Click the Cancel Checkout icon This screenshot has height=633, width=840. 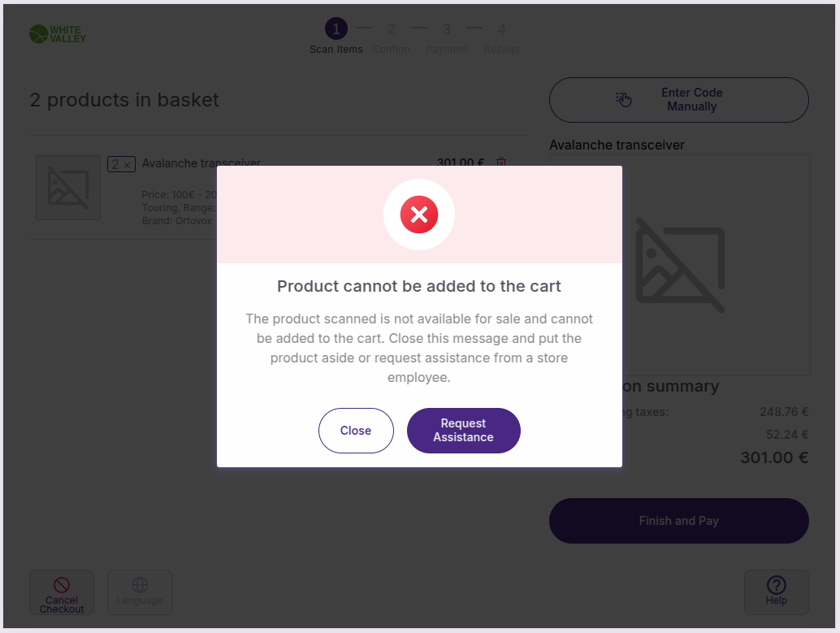coord(62,585)
